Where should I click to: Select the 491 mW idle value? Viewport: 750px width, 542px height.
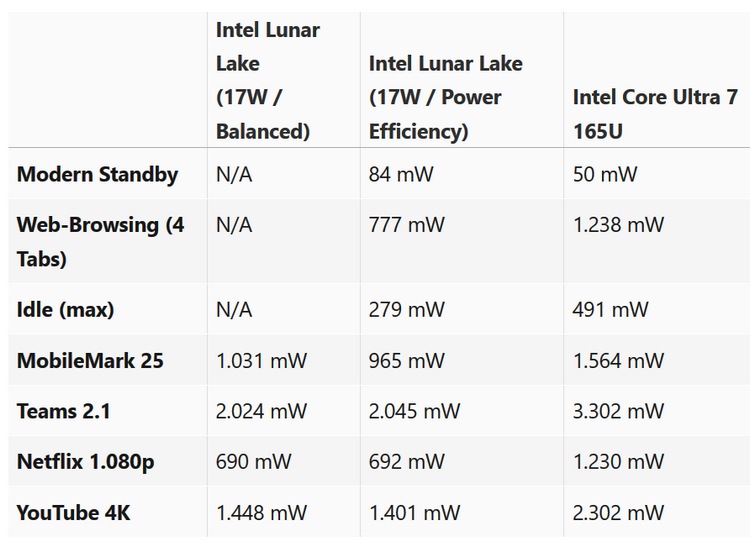[611, 310]
